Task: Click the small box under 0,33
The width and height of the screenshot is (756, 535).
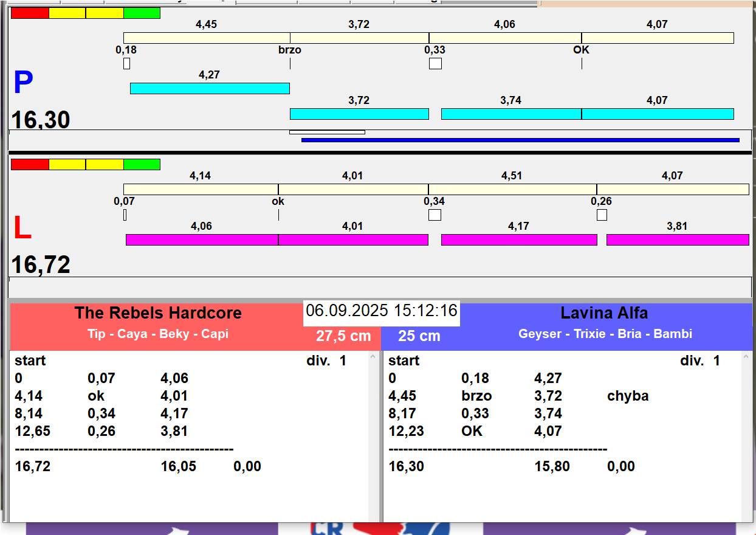Action: pos(435,63)
